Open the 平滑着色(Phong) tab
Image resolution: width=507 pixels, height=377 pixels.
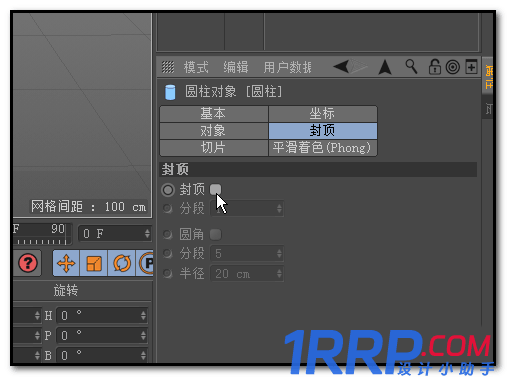tap(323, 148)
